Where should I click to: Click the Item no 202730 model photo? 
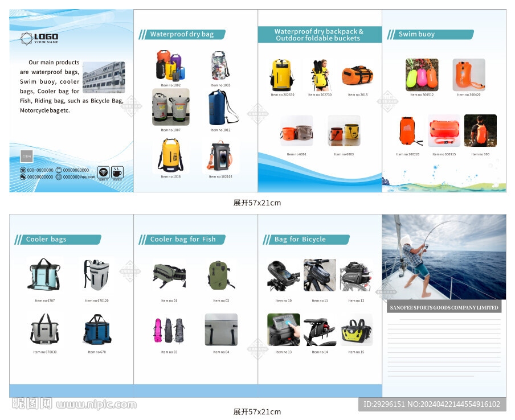point(320,75)
